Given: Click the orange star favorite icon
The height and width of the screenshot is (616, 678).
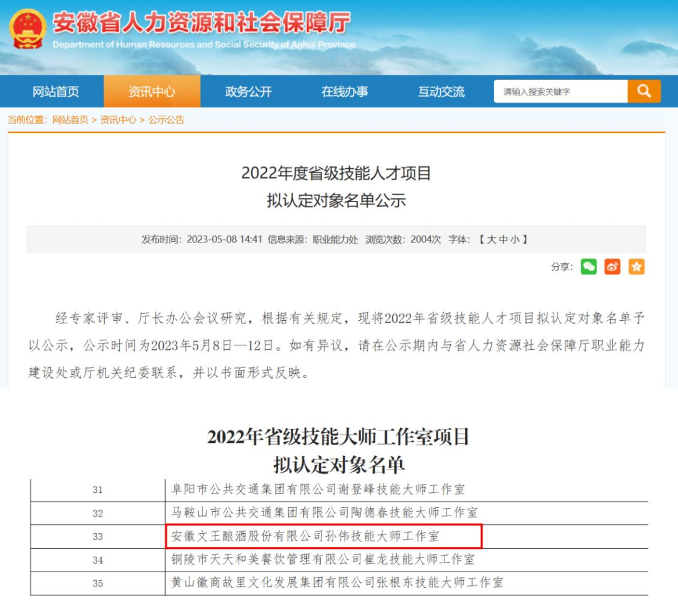Looking at the screenshot, I should tap(637, 266).
